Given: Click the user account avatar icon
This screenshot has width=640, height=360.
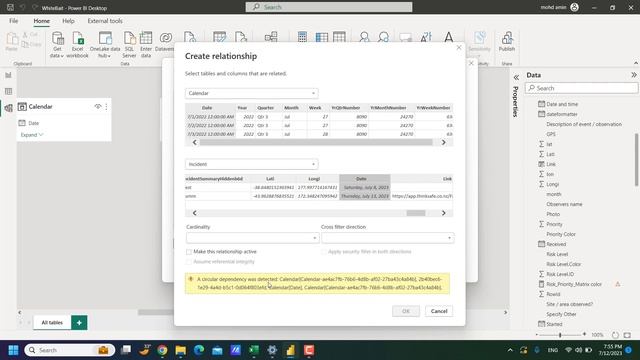Looking at the screenshot, I should pos(575,7).
